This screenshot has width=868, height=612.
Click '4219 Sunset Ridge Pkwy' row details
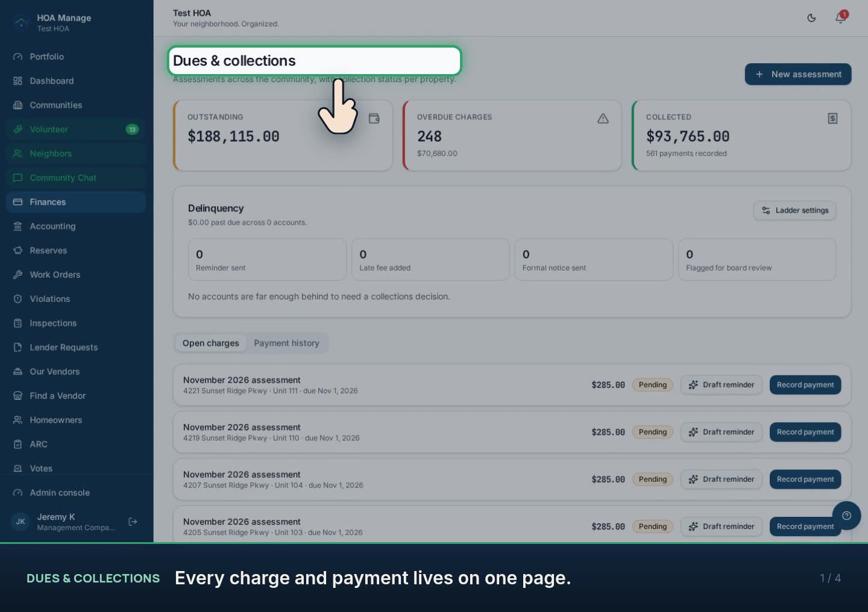click(x=271, y=438)
